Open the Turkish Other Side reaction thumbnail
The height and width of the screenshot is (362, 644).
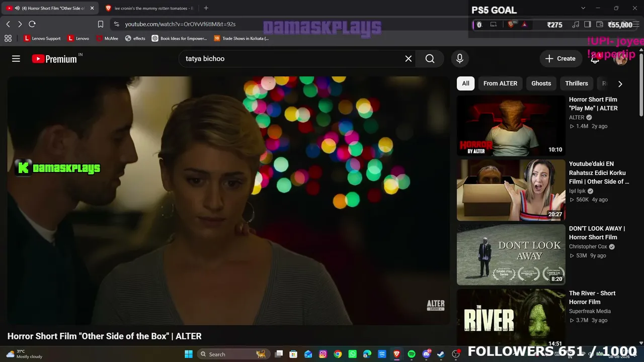coord(511,190)
